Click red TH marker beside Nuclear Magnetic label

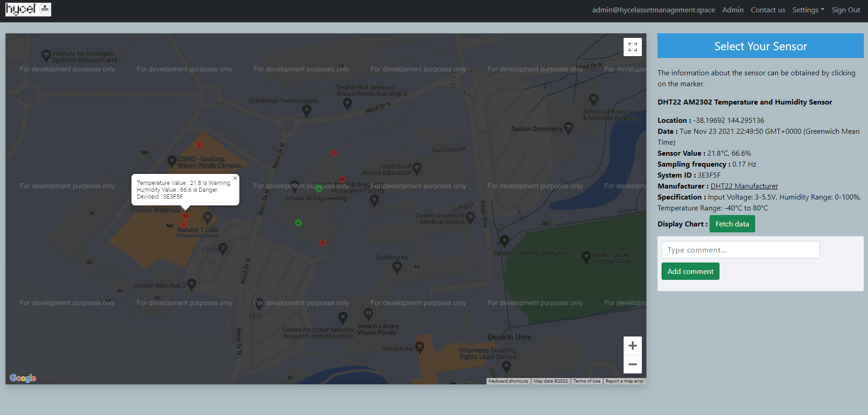[x=342, y=179]
